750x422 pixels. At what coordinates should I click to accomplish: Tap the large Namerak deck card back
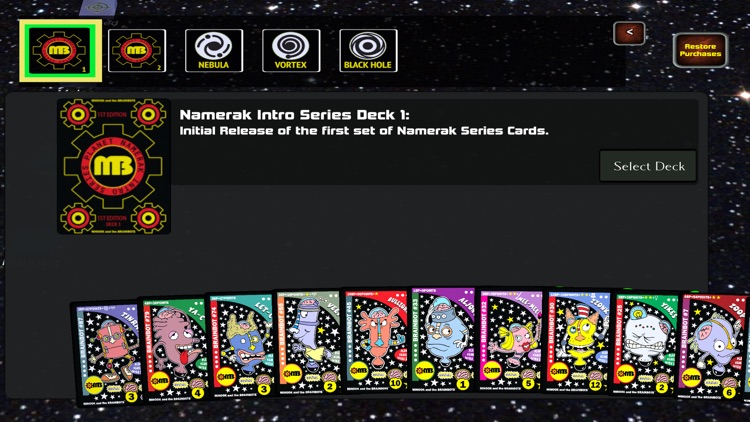[114, 167]
